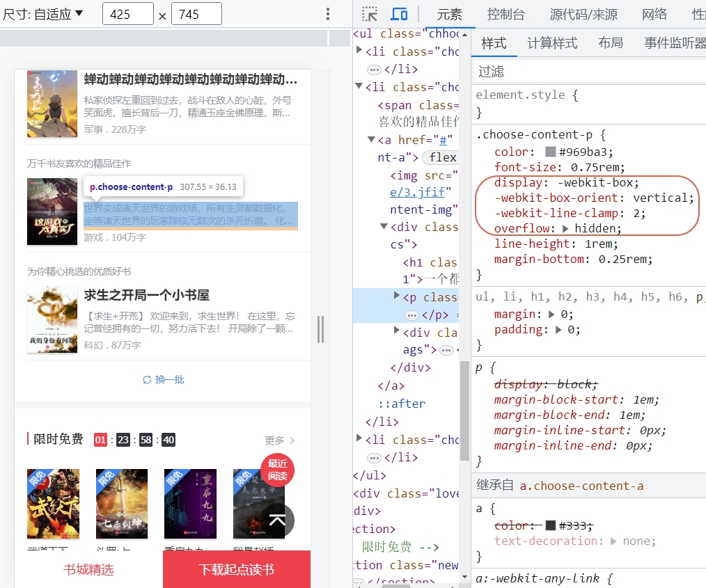This screenshot has height=588, width=706.
Task: Click the font-size 0.75rem declaration
Action: (x=560, y=168)
